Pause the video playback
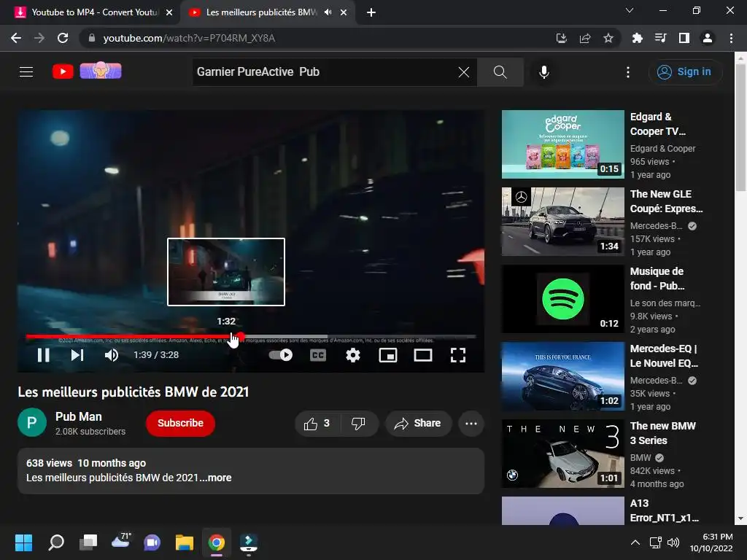Viewport: 747px width, 560px height. (x=43, y=355)
